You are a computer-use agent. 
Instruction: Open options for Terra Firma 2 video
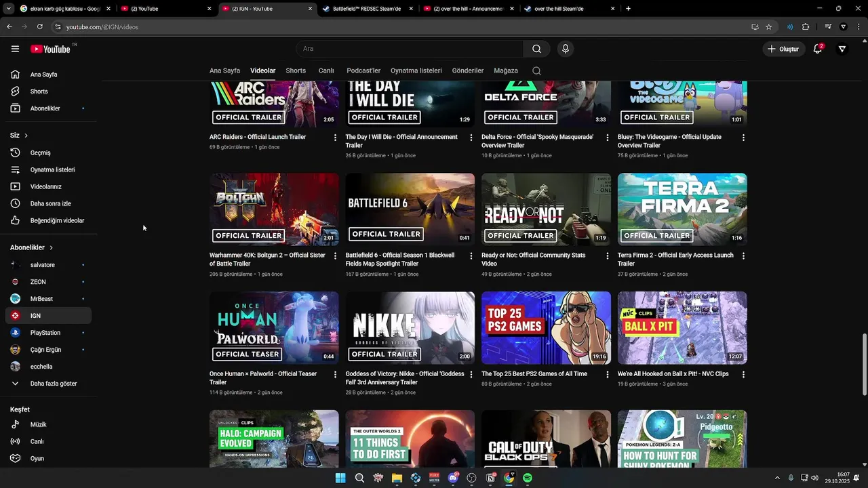click(743, 256)
